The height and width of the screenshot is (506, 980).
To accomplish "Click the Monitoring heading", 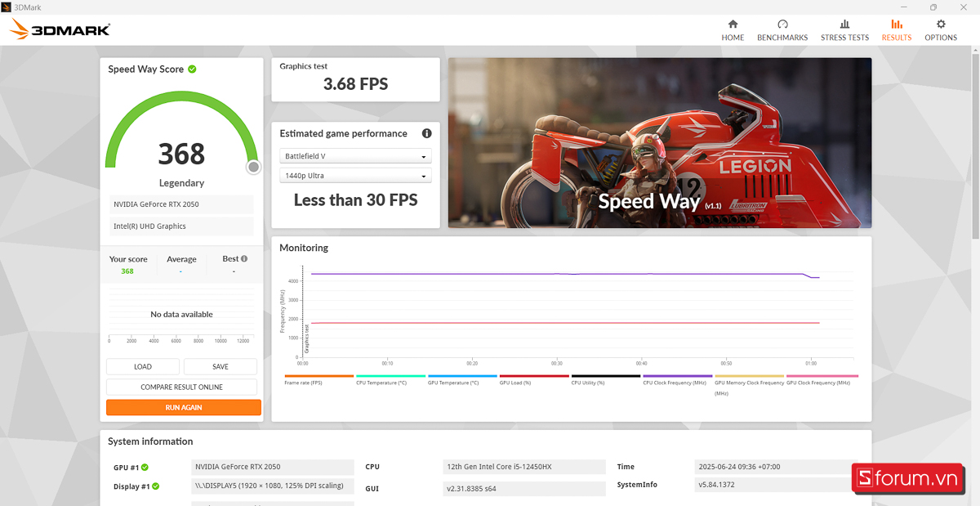I will pos(304,248).
